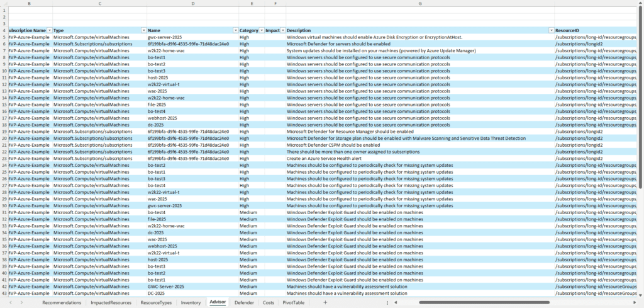The width and height of the screenshot is (644, 308).
Task: Open the Costs sheet tab
Action: click(x=269, y=303)
